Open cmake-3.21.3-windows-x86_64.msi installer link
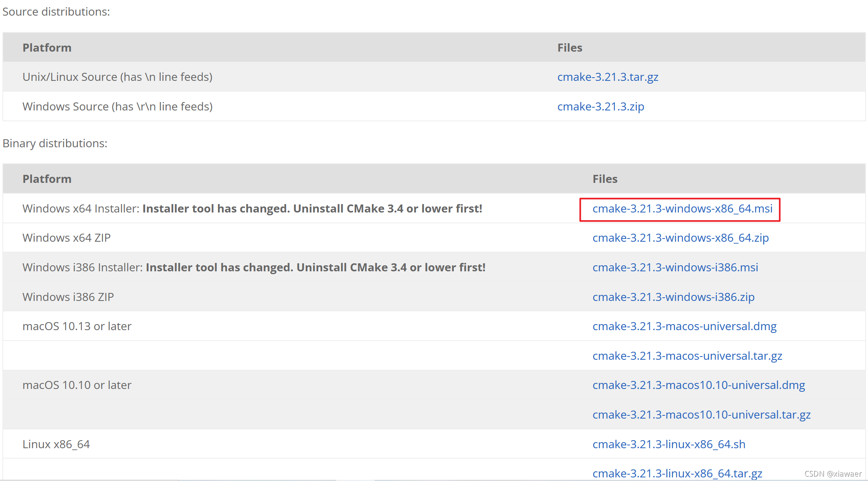Image resolution: width=868 pixels, height=481 pixels. 682,208
